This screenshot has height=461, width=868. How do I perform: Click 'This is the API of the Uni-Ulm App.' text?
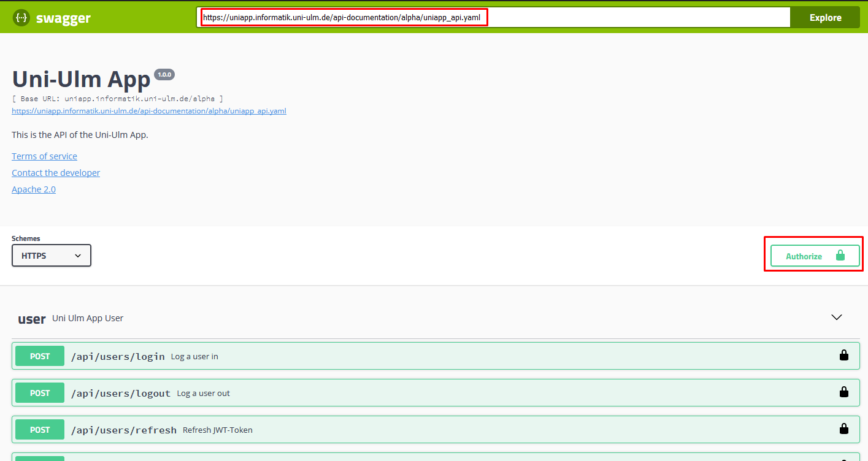pos(80,135)
